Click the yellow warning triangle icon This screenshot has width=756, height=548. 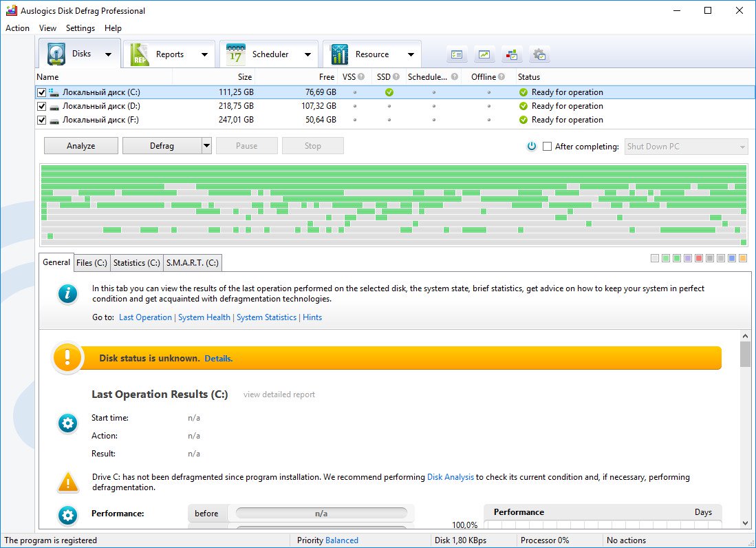[x=68, y=483]
